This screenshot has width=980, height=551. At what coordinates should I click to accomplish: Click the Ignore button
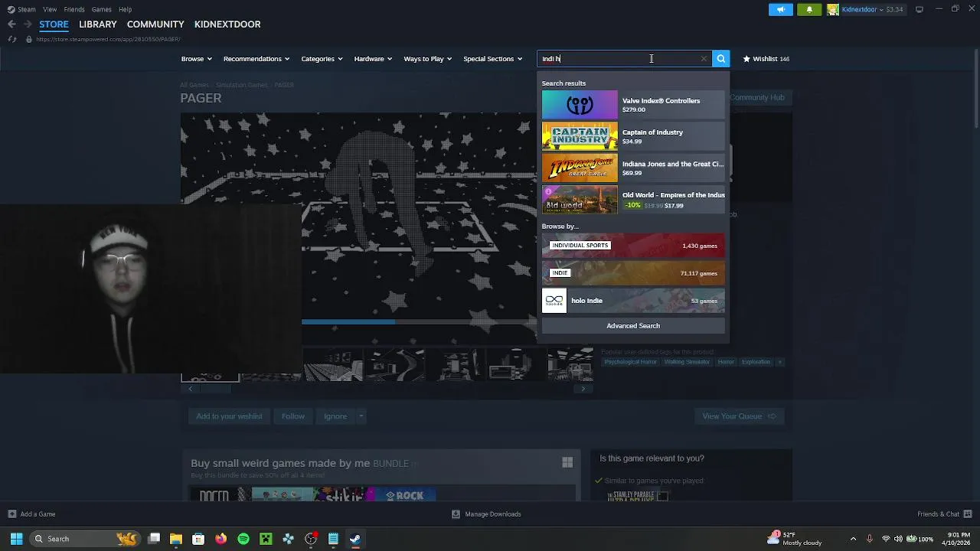335,416
